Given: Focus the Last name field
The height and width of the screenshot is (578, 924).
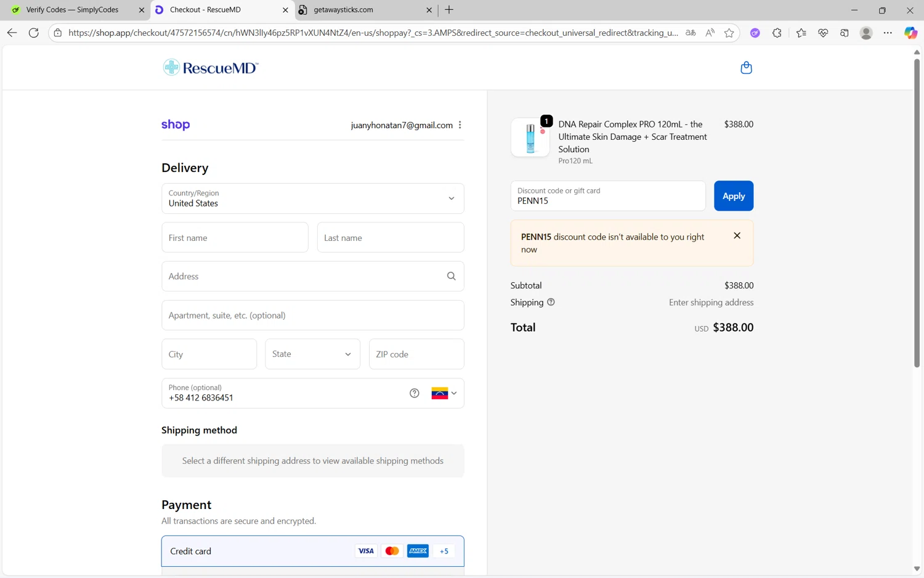Looking at the screenshot, I should (x=391, y=238).
